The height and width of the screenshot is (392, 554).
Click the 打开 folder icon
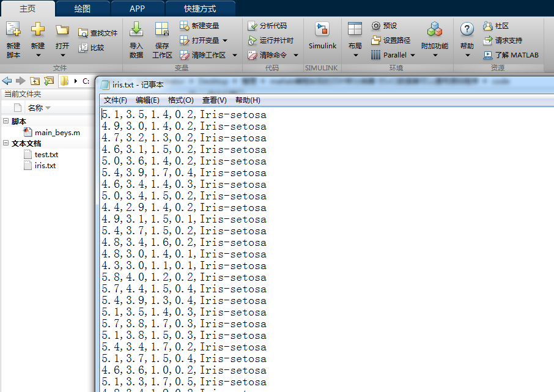click(x=62, y=31)
